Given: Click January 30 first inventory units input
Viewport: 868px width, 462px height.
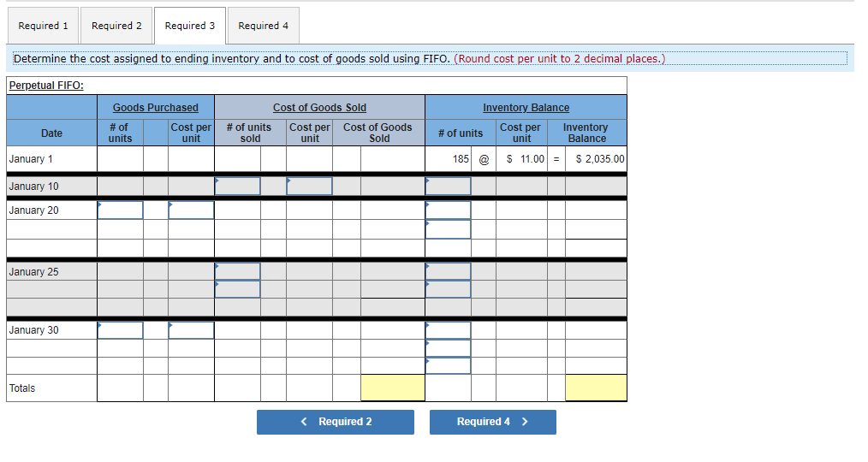Looking at the screenshot, I should (x=449, y=330).
